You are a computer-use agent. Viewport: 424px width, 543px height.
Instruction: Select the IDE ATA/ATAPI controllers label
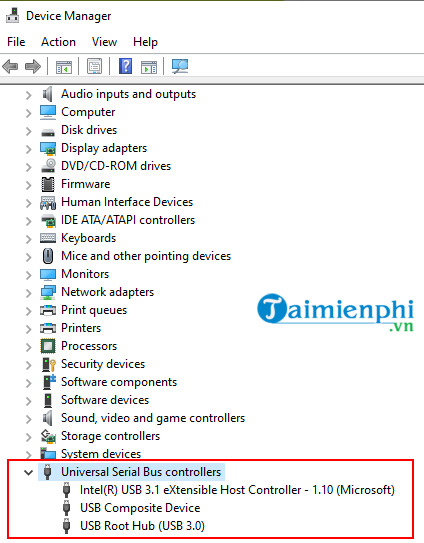(x=128, y=220)
